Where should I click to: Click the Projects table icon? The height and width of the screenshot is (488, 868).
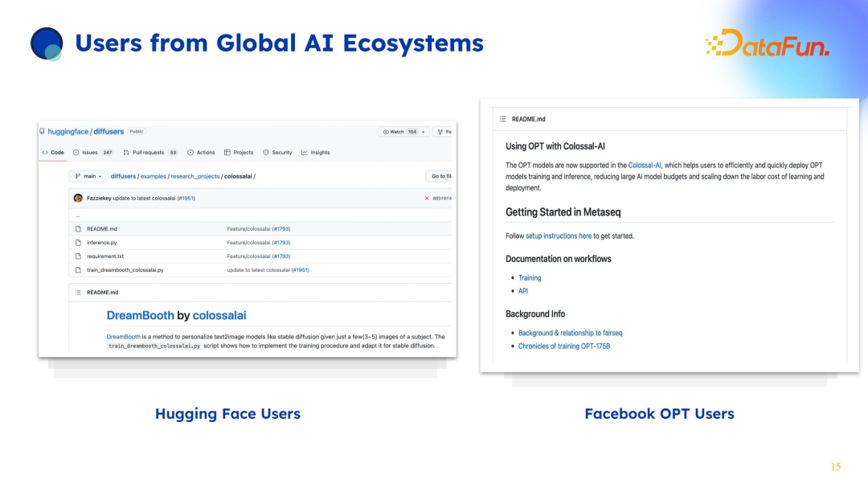click(227, 152)
